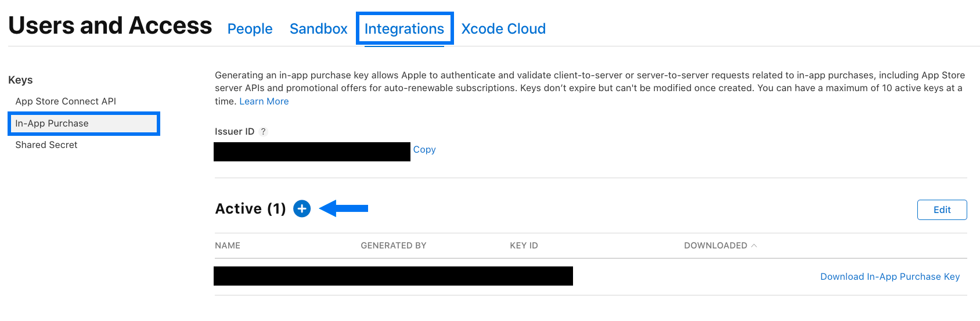Sort by the Downloaded column caret
Viewport: 980px width, 321px height.
pyautogui.click(x=754, y=246)
